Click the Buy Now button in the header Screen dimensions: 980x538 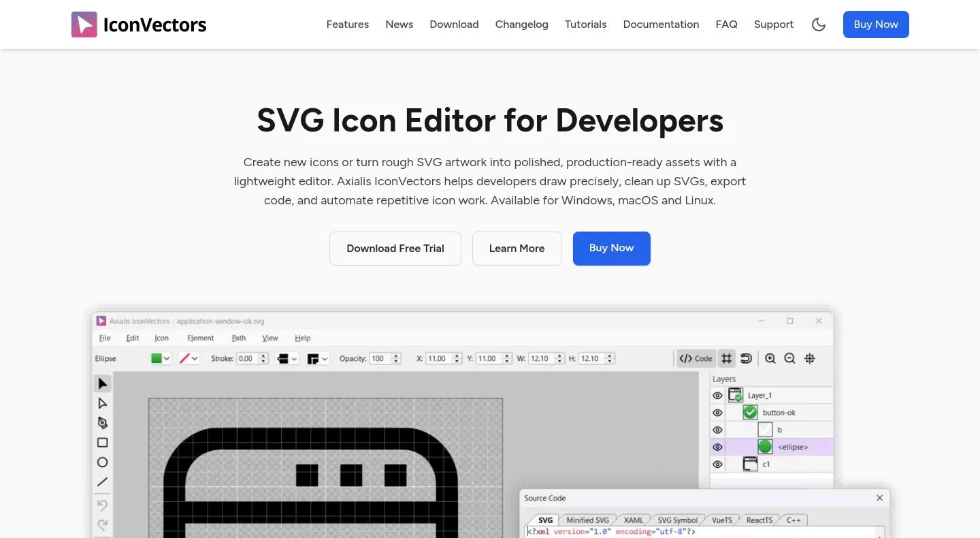click(876, 25)
